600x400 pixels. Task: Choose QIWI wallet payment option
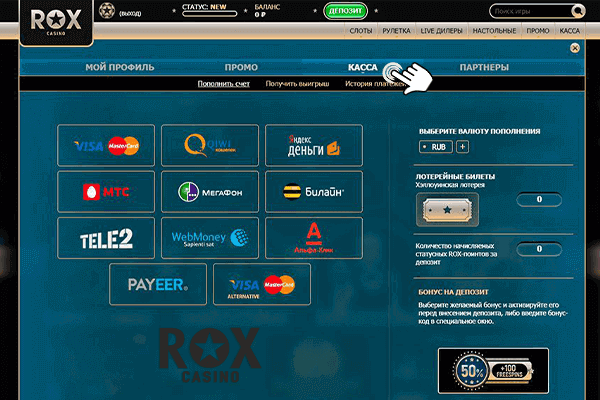(209, 145)
